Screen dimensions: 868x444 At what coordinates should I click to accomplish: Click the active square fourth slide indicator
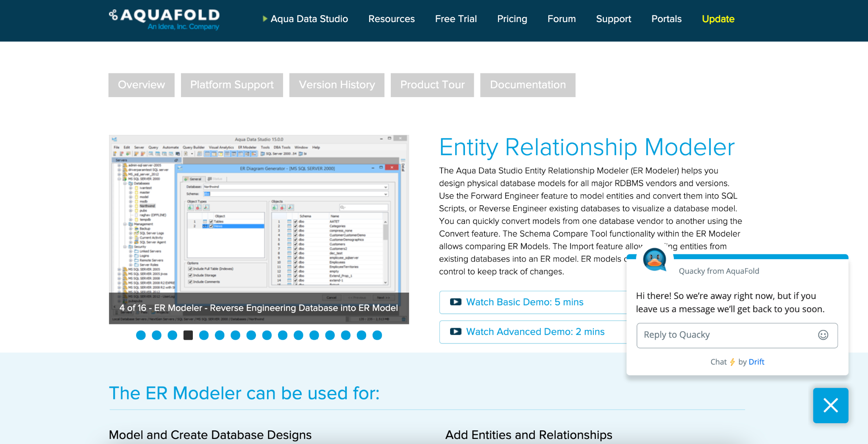pos(188,335)
